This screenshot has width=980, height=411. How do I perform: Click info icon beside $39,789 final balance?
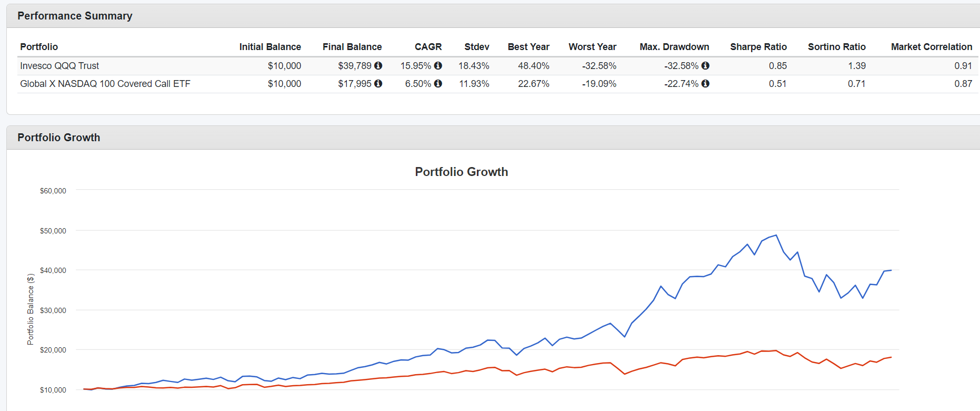378,66
